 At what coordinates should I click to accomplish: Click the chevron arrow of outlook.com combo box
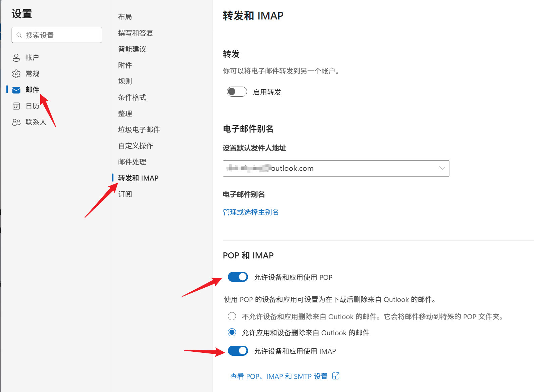pos(442,168)
